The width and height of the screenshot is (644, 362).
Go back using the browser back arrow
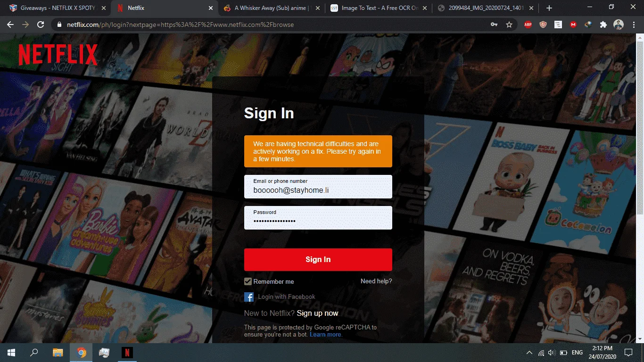(x=10, y=25)
